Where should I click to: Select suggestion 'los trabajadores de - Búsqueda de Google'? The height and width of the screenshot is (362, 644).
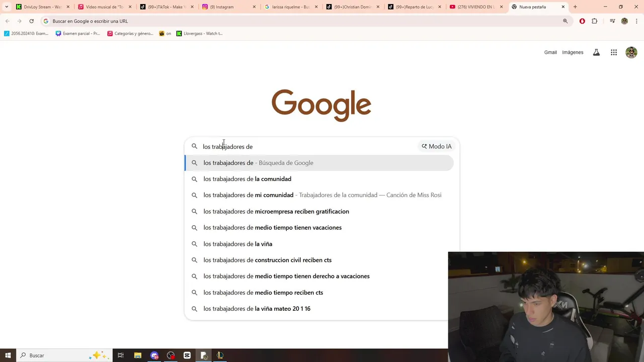[319, 163]
